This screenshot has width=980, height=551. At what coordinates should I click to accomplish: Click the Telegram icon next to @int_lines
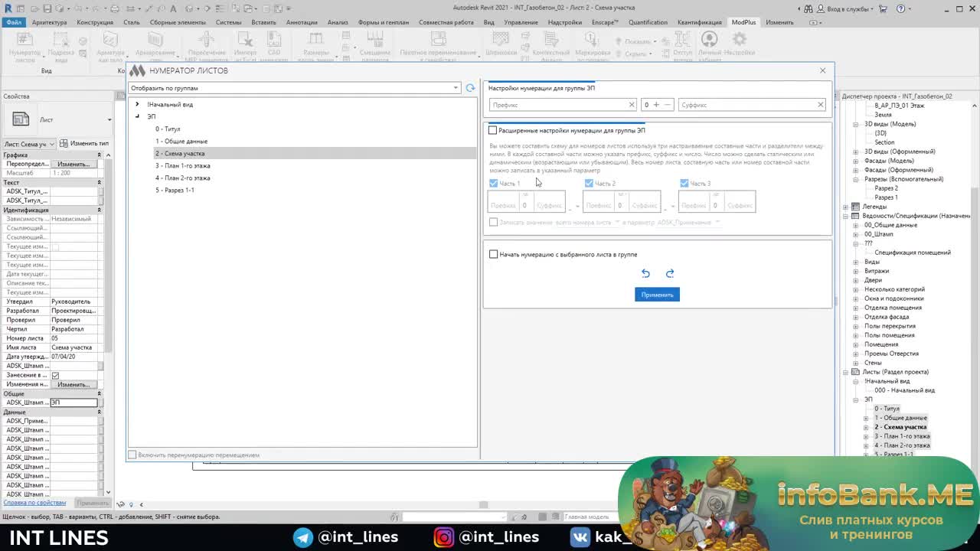[303, 537]
